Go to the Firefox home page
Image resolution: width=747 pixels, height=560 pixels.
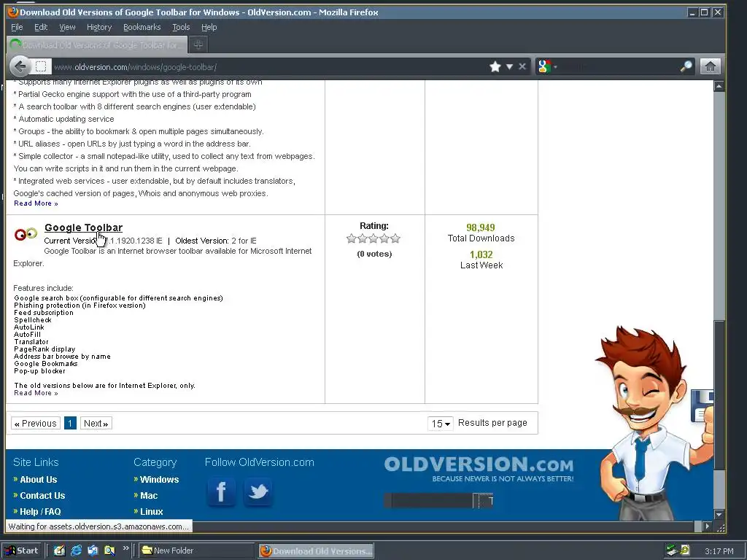point(710,66)
